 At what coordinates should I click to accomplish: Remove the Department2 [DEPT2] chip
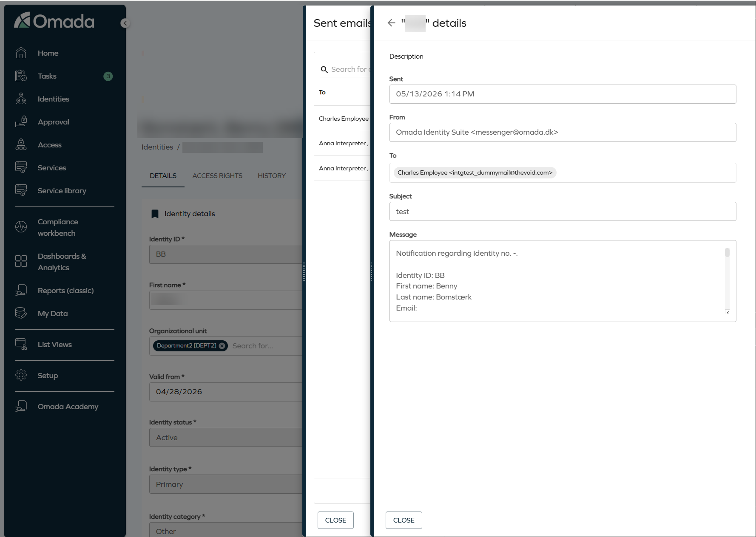click(222, 346)
